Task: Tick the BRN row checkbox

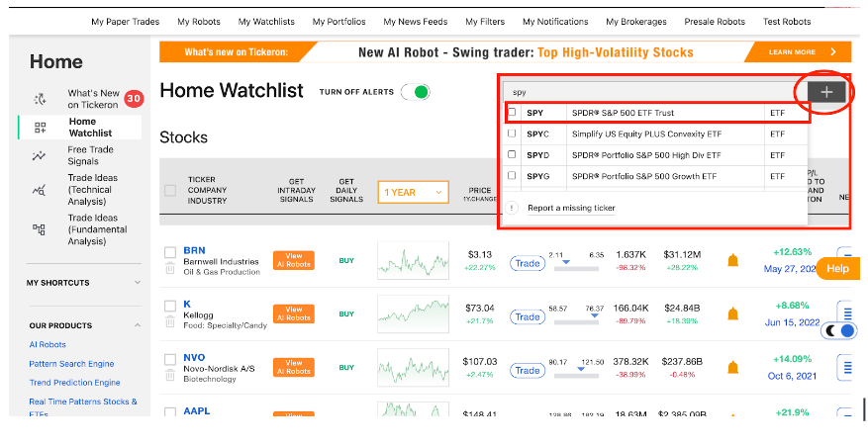Action: click(170, 253)
